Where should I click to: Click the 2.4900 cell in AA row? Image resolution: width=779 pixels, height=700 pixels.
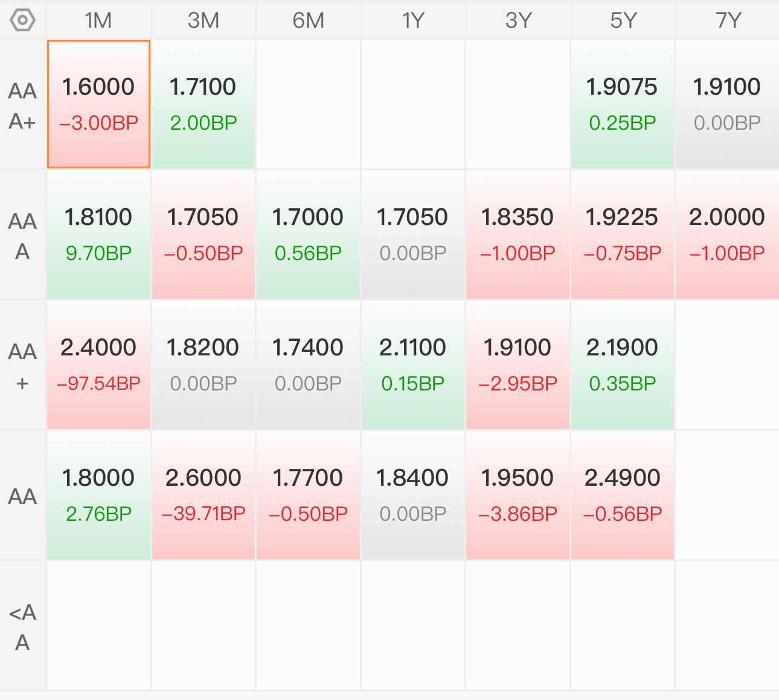click(623, 495)
